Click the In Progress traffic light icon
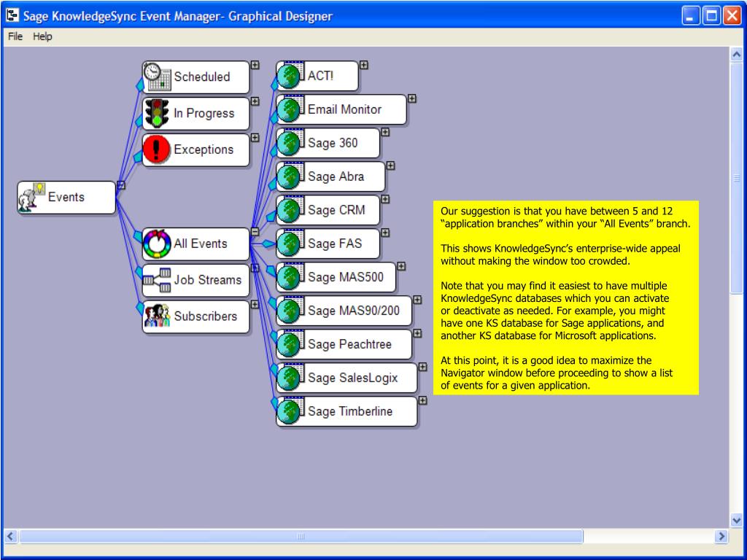This screenshot has height=560, width=747. 157,113
